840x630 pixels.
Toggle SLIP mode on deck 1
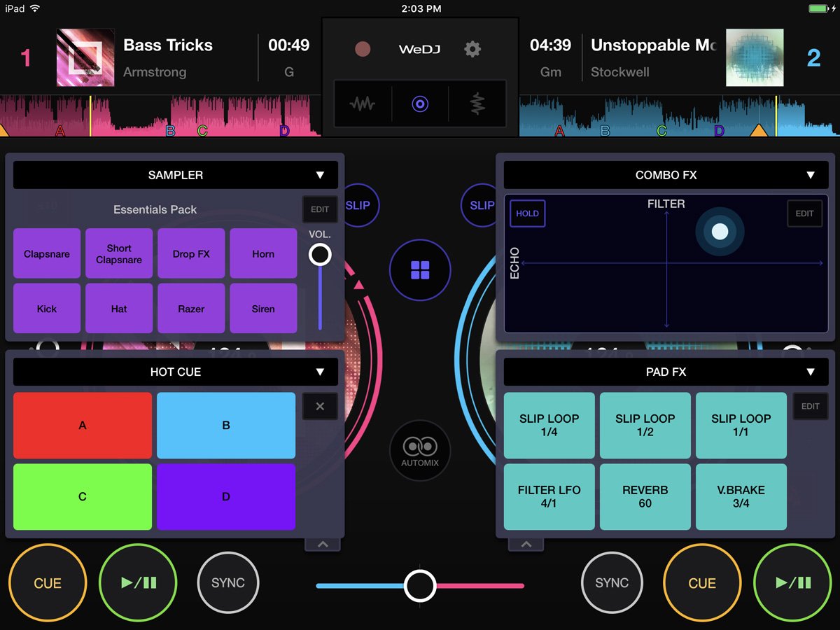pos(358,206)
